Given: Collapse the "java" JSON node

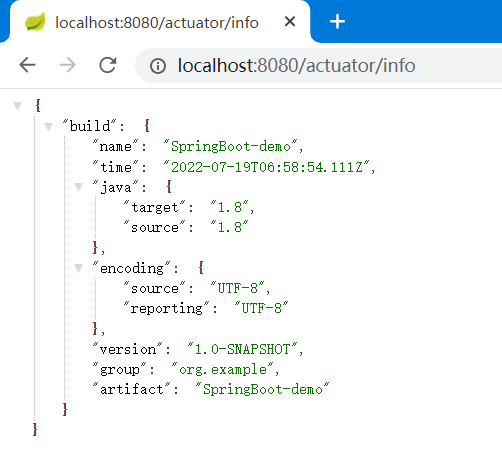Looking at the screenshot, I should point(79,187).
